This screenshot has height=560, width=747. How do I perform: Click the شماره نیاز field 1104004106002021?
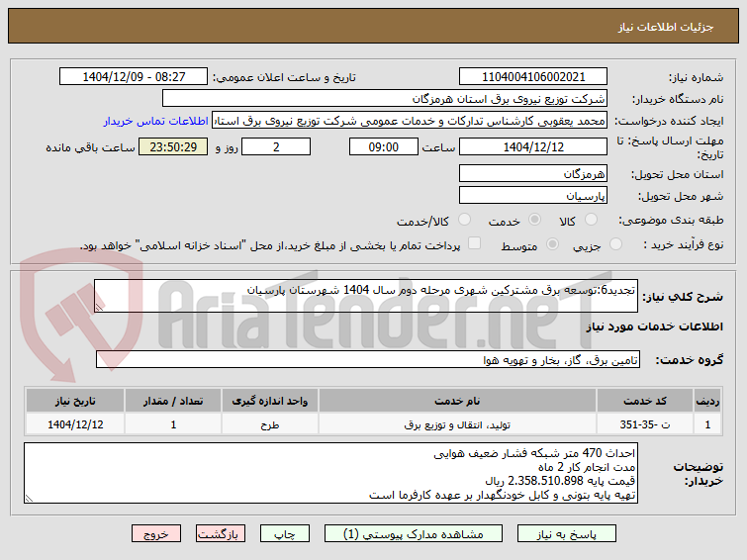point(533,77)
